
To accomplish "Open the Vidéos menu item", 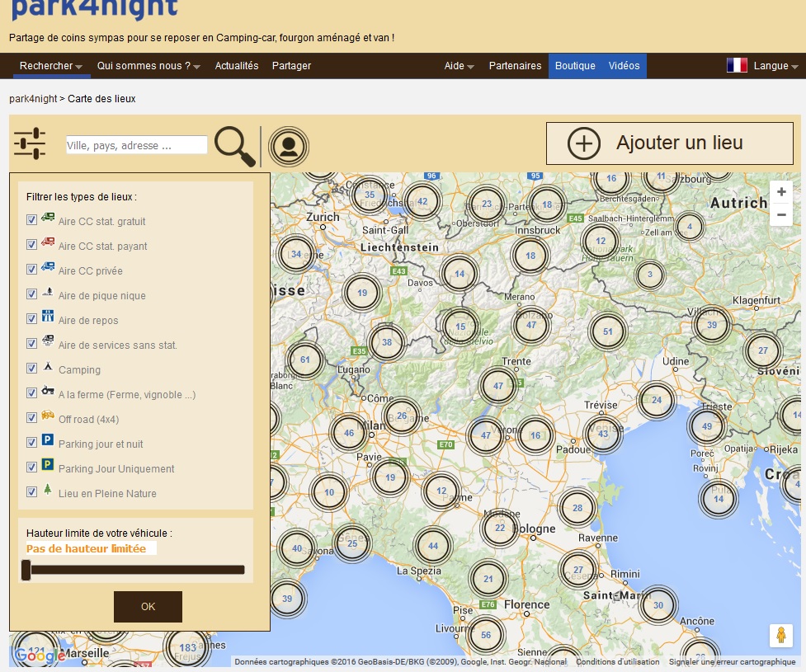I will pos(624,66).
